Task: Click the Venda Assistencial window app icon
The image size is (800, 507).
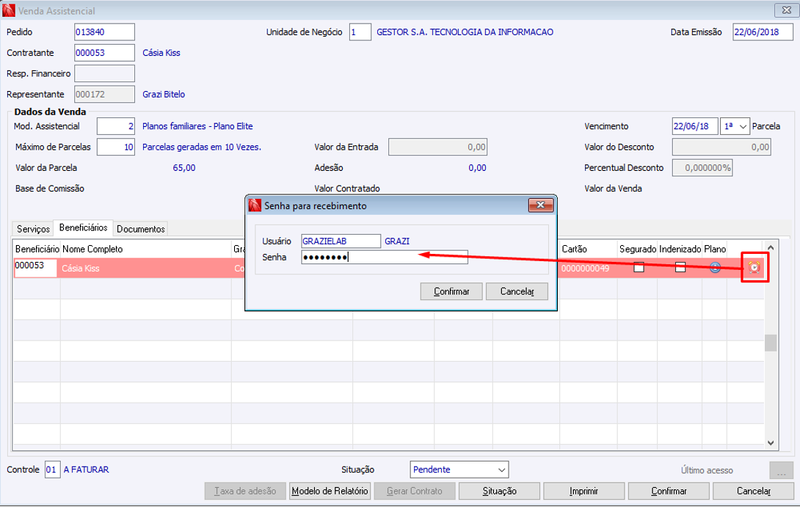Action: 9,10
